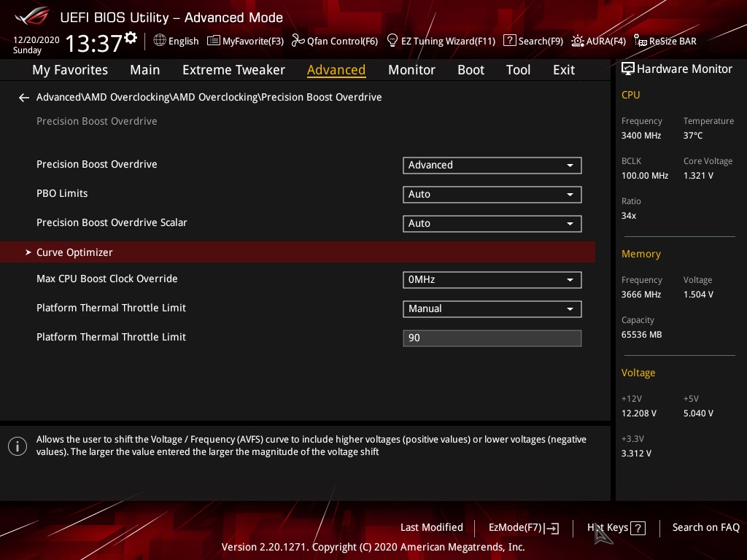747x560 pixels.
Task: Click Max CPU Boost Clock Override label
Action: pyautogui.click(x=107, y=279)
